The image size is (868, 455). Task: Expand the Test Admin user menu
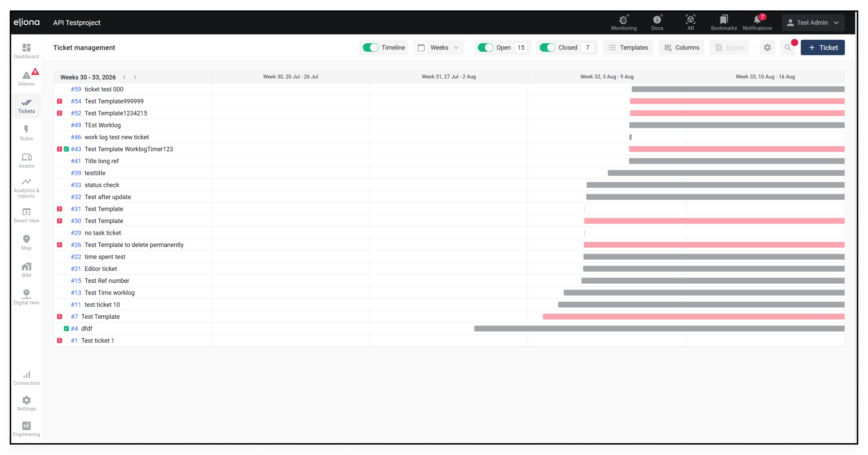[x=813, y=23]
